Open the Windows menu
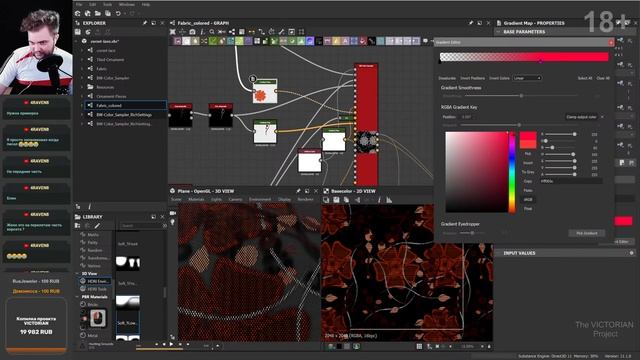 pyautogui.click(x=127, y=4)
